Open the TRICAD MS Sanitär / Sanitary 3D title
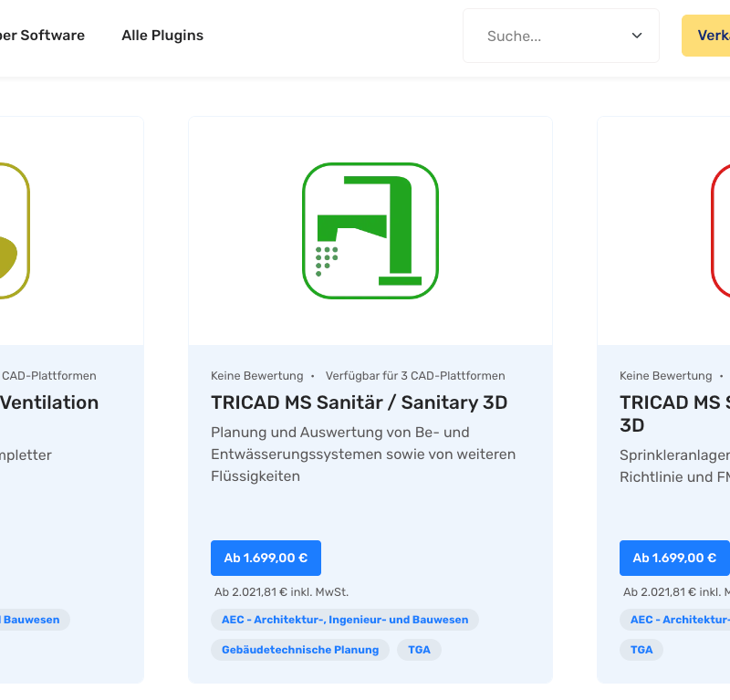The image size is (730, 700). [359, 402]
